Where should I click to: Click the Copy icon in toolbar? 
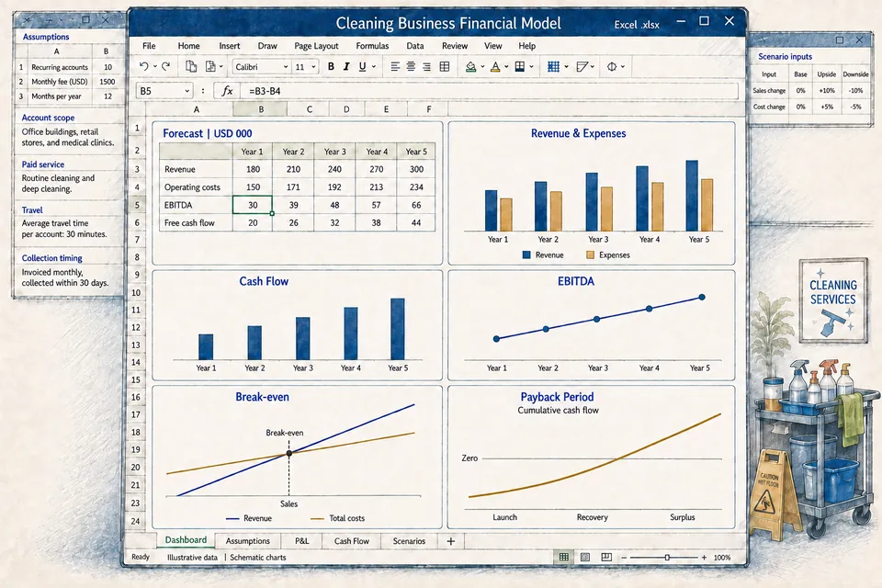(191, 66)
